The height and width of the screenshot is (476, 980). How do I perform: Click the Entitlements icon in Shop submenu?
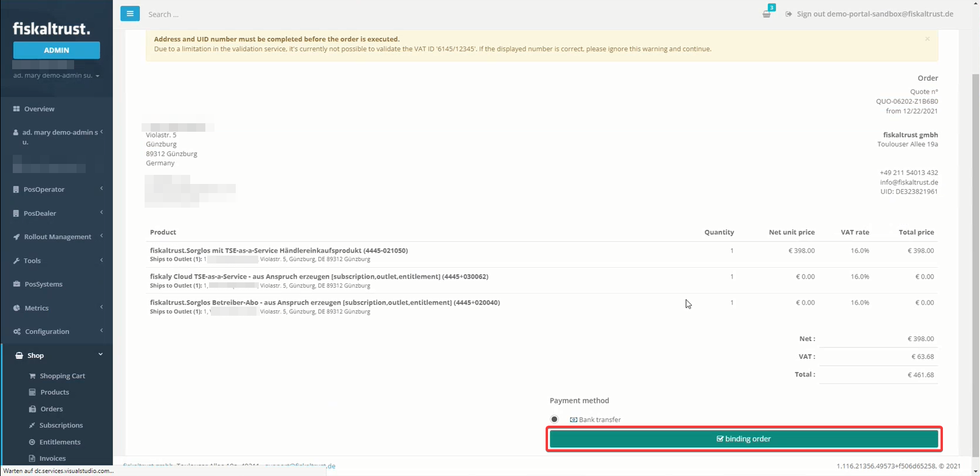click(33, 442)
